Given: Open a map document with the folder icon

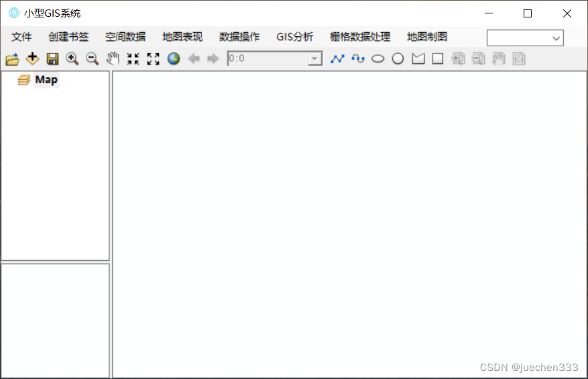Looking at the screenshot, I should coord(12,59).
